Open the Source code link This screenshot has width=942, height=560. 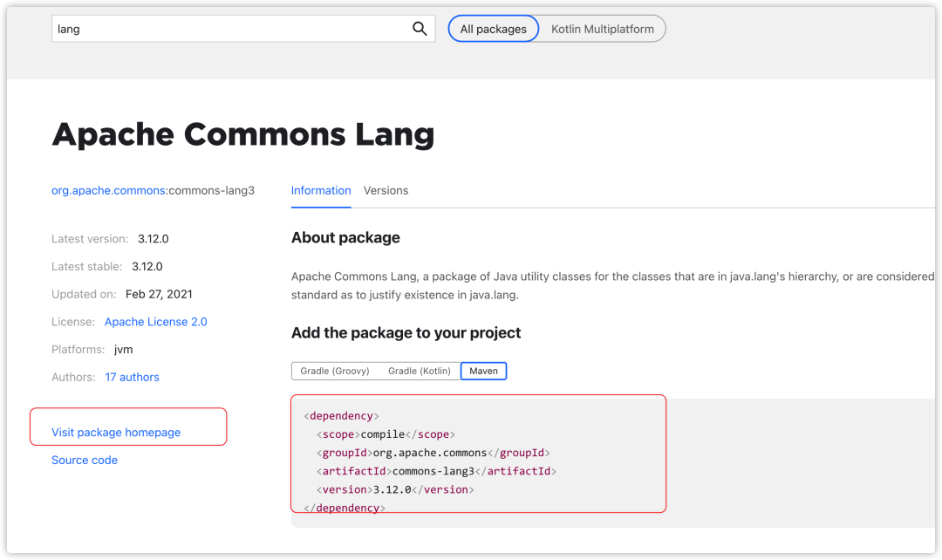[x=85, y=460]
